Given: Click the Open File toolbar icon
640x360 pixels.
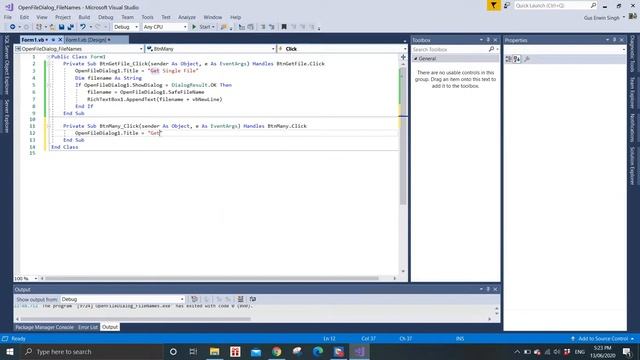Looking at the screenshot, I should 52,27.
